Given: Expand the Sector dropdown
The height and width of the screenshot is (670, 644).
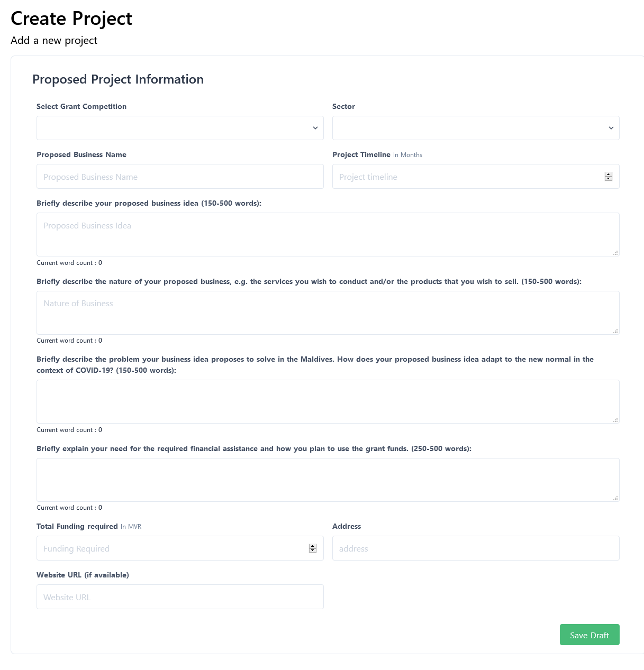Looking at the screenshot, I should (x=475, y=128).
